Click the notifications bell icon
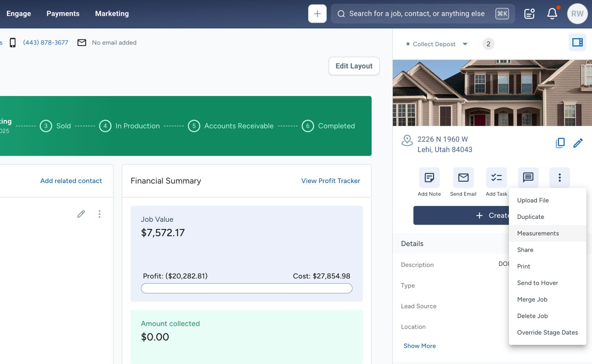 (x=552, y=14)
